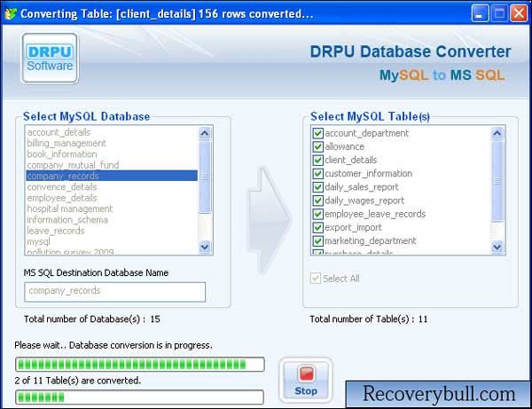Image resolution: width=532 pixels, height=409 pixels.
Task: Toggle the customer_information checkbox
Action: (318, 173)
